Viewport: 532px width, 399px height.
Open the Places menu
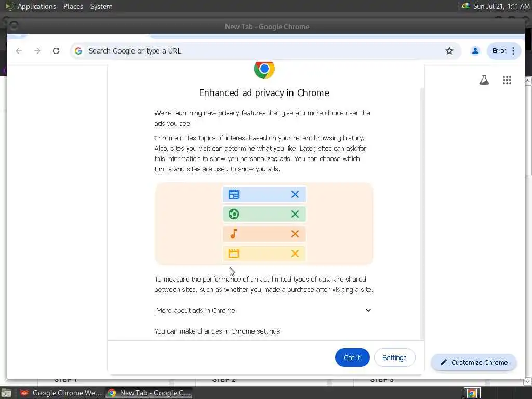[x=73, y=6]
